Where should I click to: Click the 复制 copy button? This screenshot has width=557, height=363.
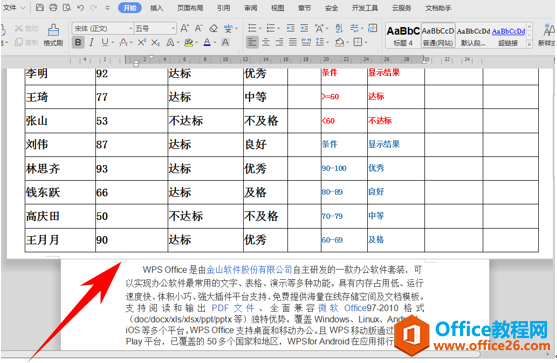pos(27,42)
